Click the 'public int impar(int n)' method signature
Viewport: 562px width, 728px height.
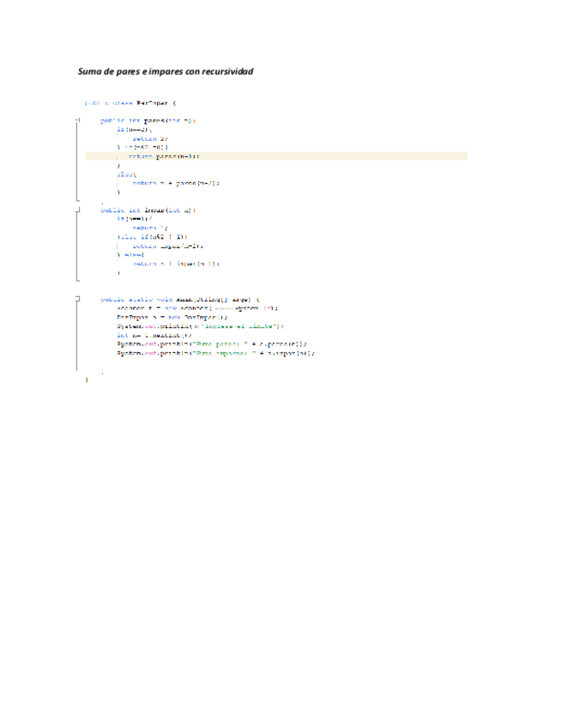[148, 209]
